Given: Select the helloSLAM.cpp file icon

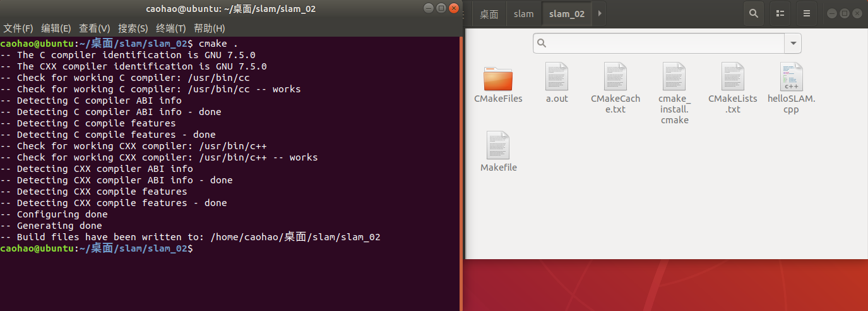Looking at the screenshot, I should 792,76.
